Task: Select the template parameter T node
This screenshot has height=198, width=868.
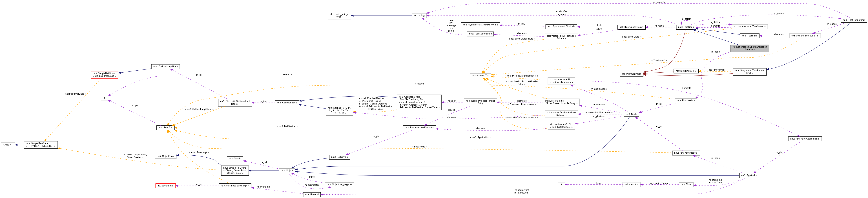Action: 104,99
